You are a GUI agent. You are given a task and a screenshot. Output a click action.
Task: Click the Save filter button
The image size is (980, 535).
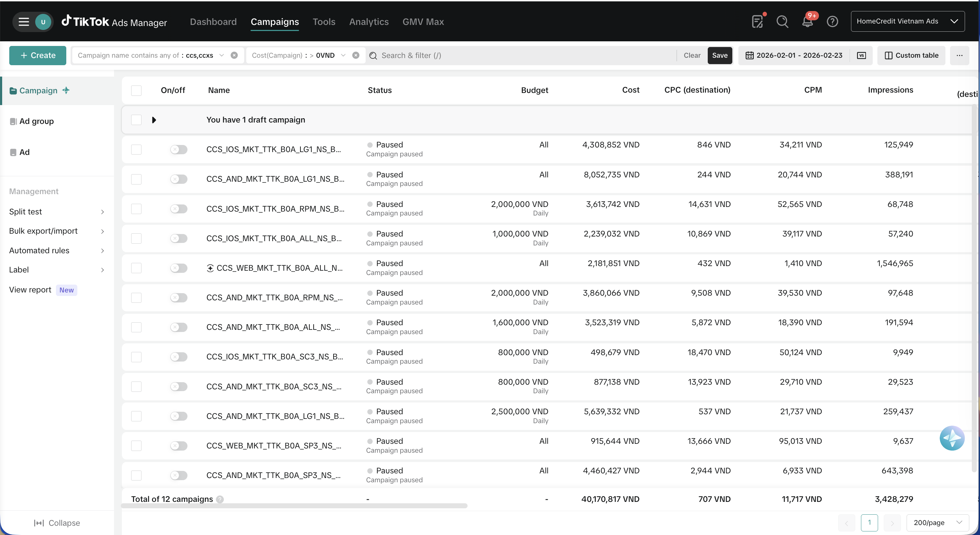point(719,56)
